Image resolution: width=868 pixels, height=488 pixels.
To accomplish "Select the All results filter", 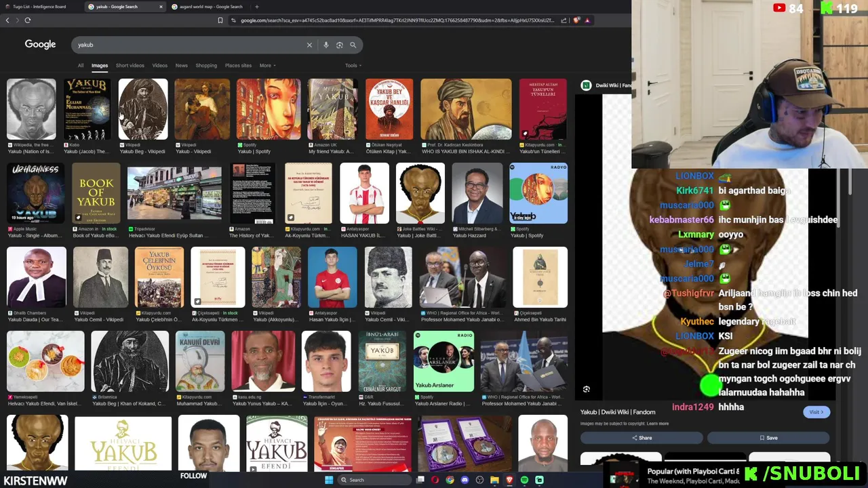I will coord(81,66).
